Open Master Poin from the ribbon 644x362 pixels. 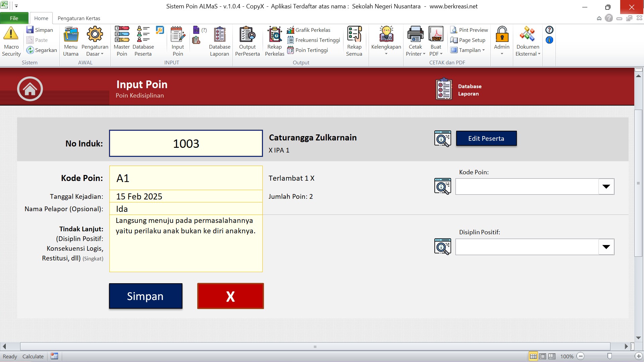pyautogui.click(x=122, y=34)
